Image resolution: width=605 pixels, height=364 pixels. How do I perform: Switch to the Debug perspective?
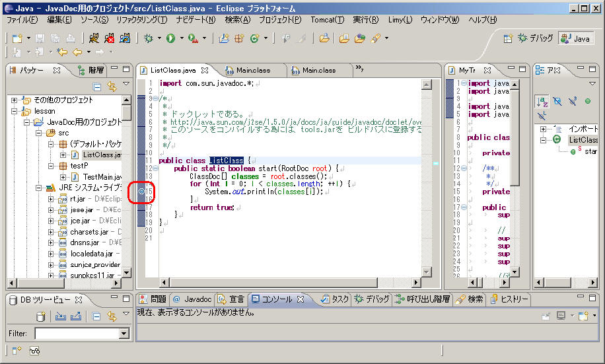pos(534,38)
